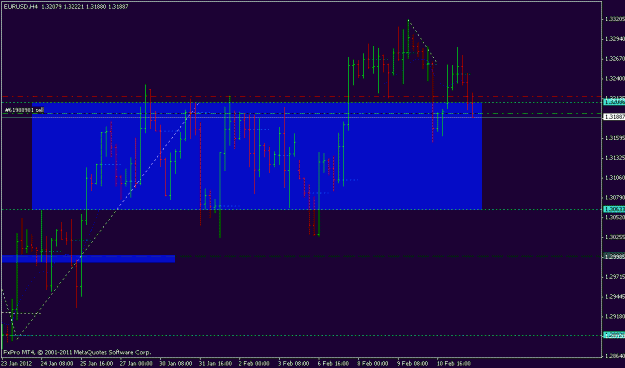Screen dimensions: 625x368
Task: Select the large blue rectangle object
Action: tap(257, 156)
